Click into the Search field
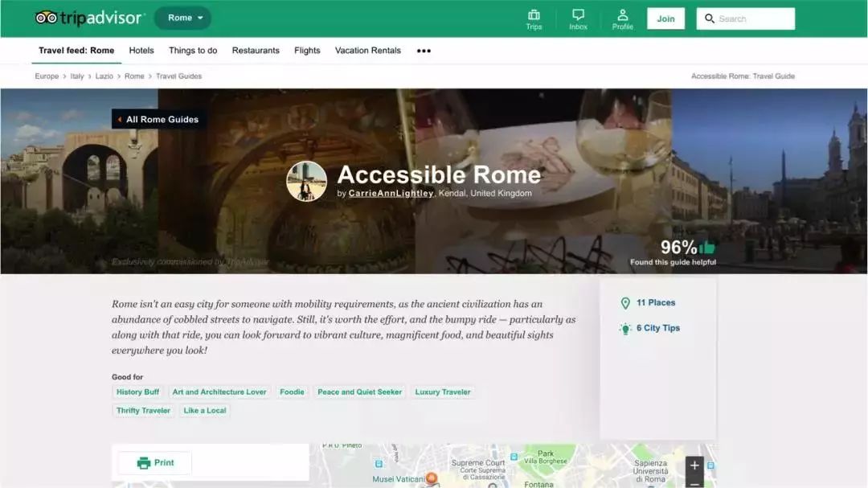868x488 pixels. 752,18
